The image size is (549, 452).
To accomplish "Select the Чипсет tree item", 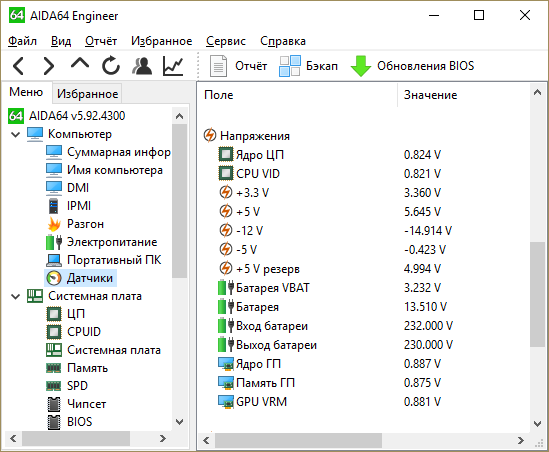I will (x=76, y=404).
